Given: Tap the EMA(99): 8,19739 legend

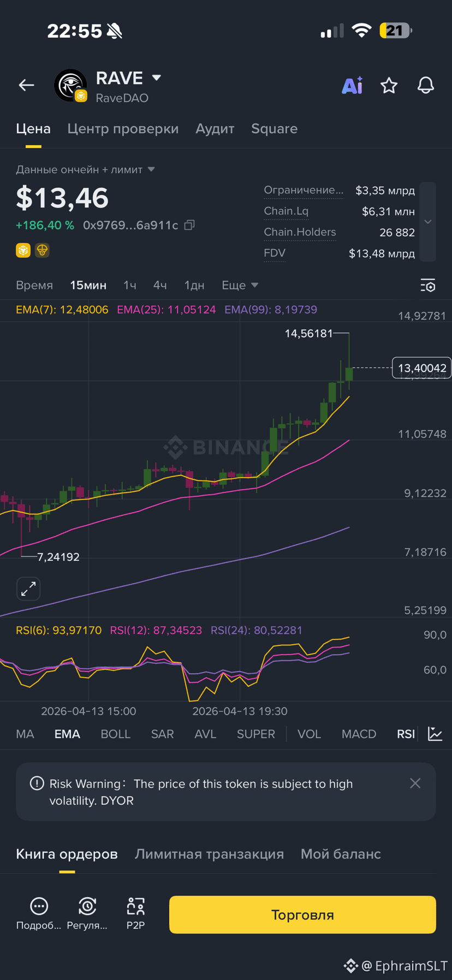Looking at the screenshot, I should coord(271,310).
